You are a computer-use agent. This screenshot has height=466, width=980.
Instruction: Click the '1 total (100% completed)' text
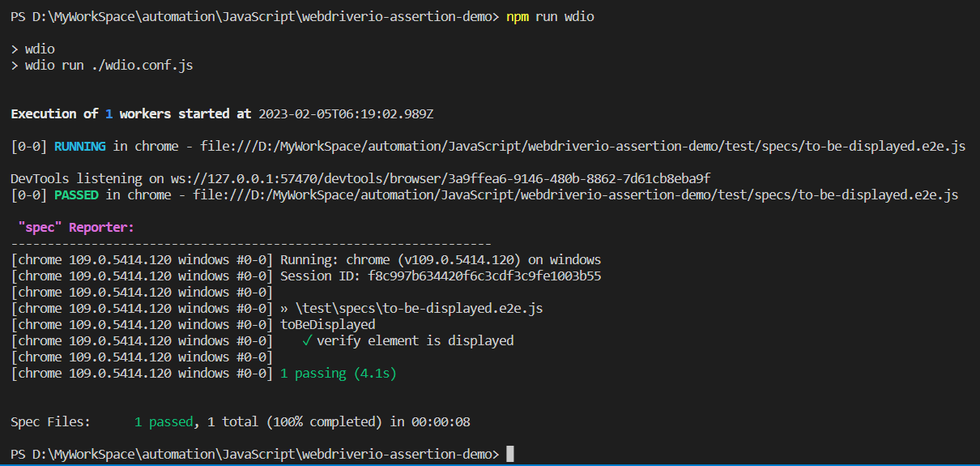tap(294, 422)
